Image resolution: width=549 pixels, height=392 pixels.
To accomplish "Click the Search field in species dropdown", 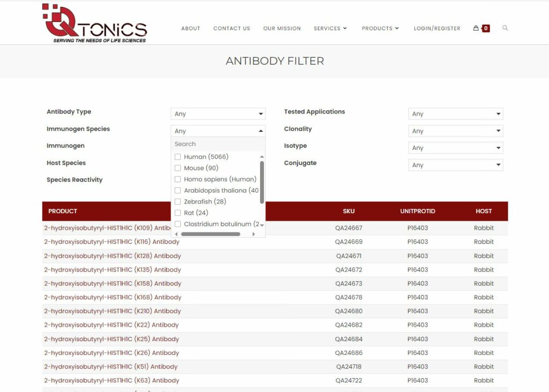I will click(x=218, y=144).
